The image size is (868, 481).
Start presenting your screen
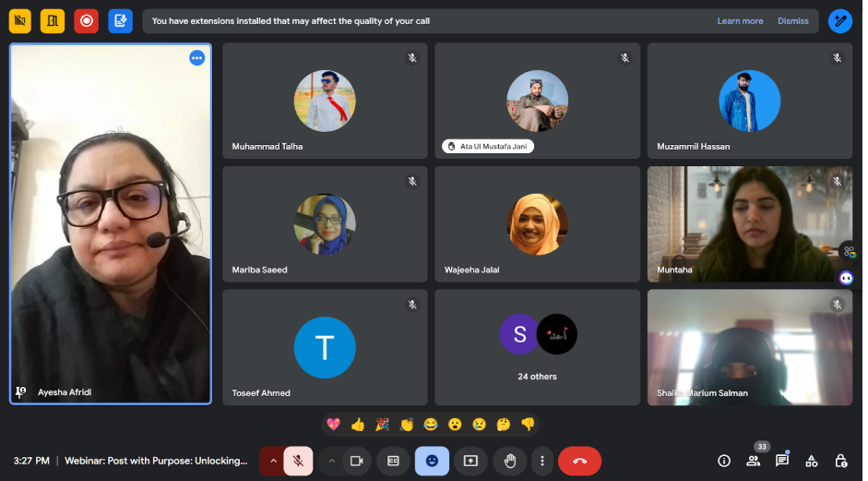coord(470,461)
